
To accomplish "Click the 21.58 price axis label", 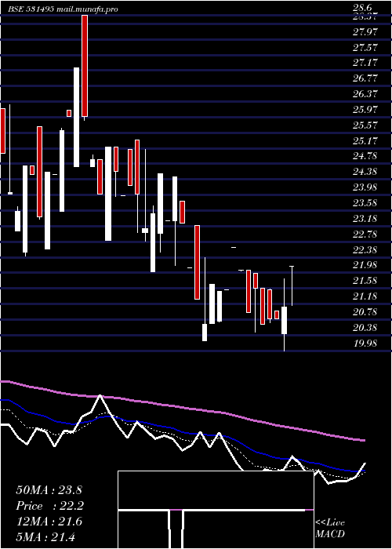I will tap(365, 281).
